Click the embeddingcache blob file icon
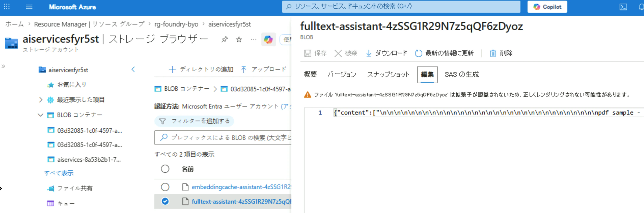The width and height of the screenshot is (644, 213). pos(185,187)
